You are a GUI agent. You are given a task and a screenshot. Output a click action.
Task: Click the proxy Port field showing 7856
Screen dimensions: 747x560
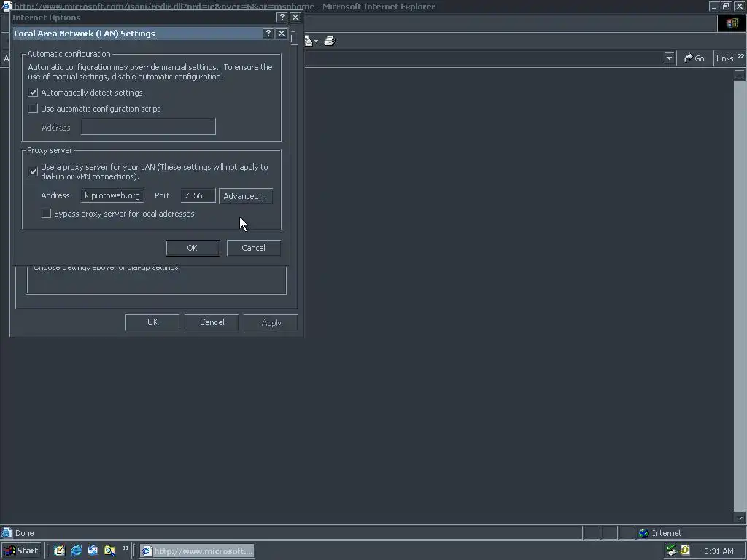(x=198, y=195)
